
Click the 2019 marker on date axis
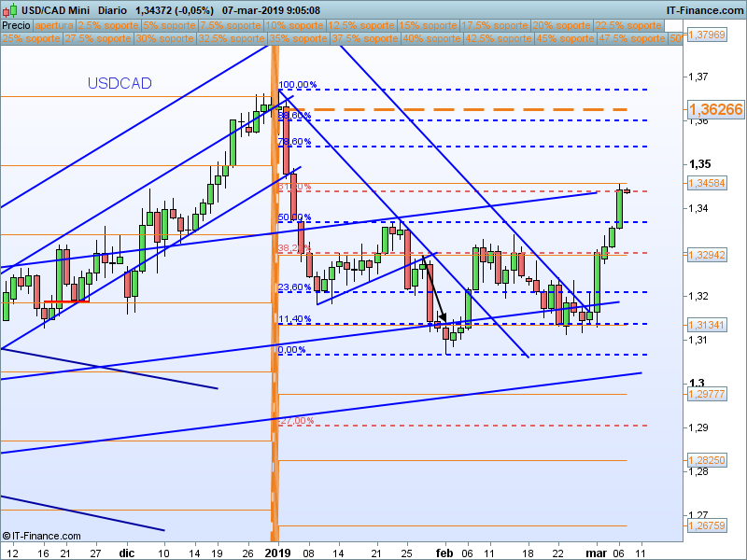point(277,553)
